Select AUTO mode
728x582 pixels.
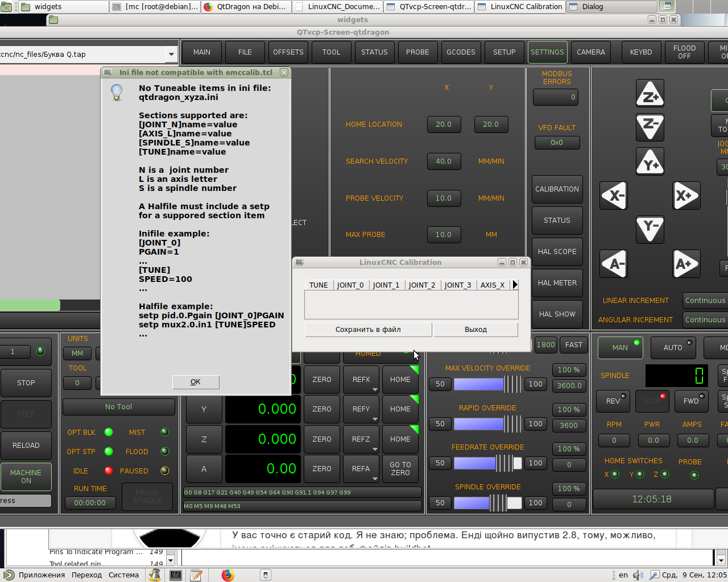pos(673,347)
